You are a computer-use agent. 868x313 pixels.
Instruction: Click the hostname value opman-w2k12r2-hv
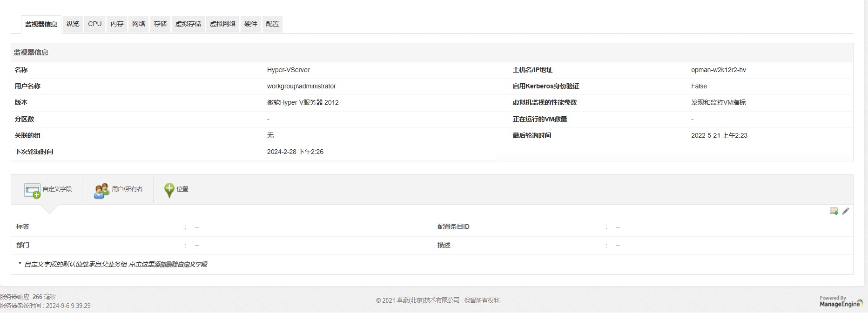(718, 70)
